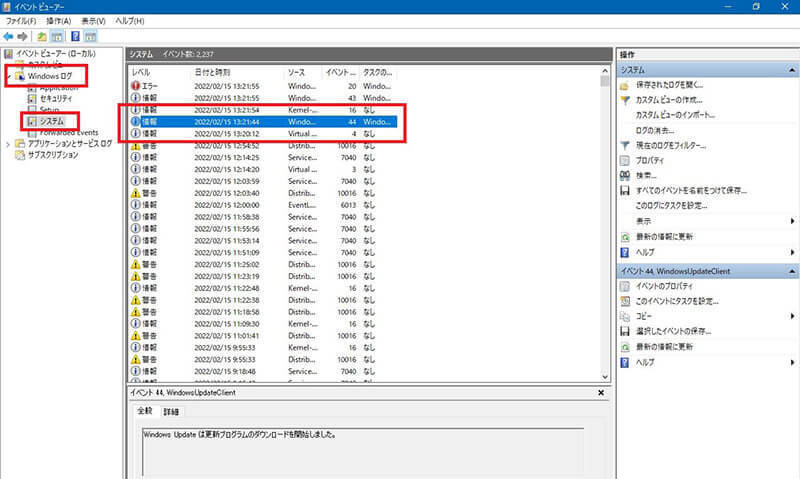Click the Back arrow toolbar icon
This screenshot has width=800, height=479.
click(x=9, y=36)
